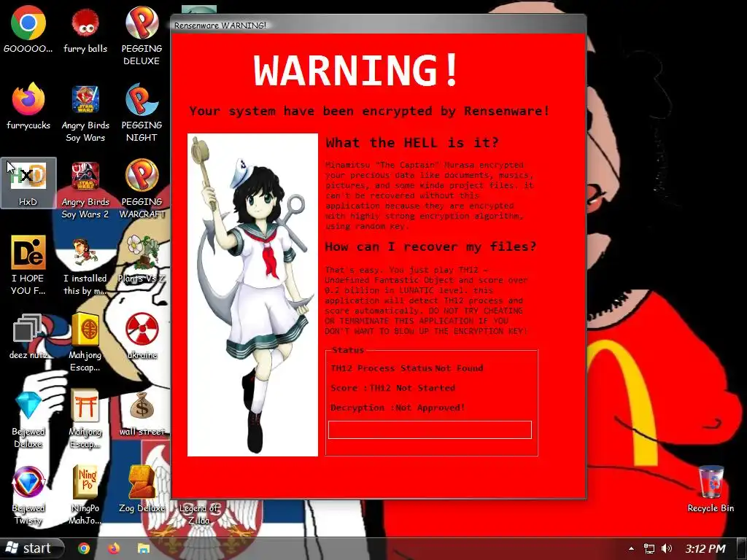Open the yellow-tile Mahjong Escap... icon

[x=85, y=343]
